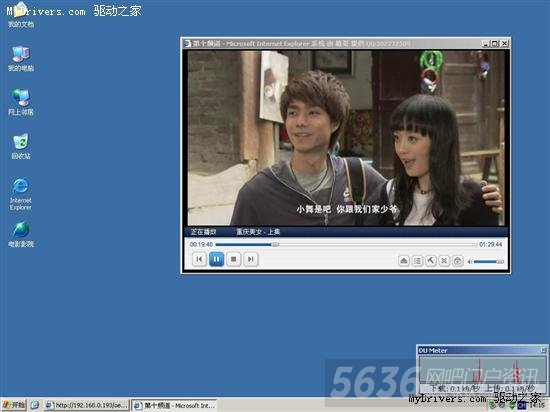
Task: Close the video player window
Action: tap(504, 43)
